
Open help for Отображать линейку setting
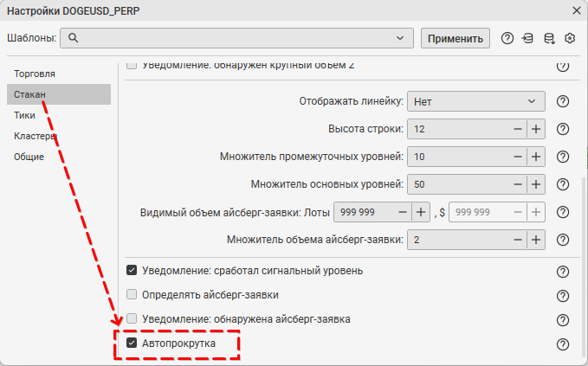(563, 101)
